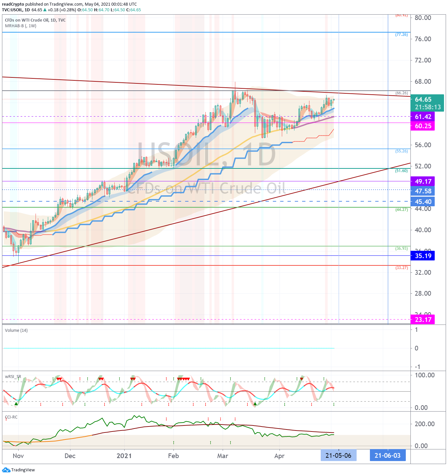The image size is (448, 476).
Task: Click the Dec label on time axis
Action: [70, 456]
